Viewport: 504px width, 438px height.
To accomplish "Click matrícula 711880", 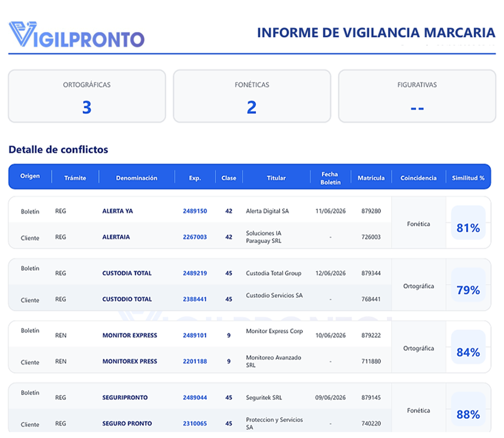I will click(x=371, y=361).
